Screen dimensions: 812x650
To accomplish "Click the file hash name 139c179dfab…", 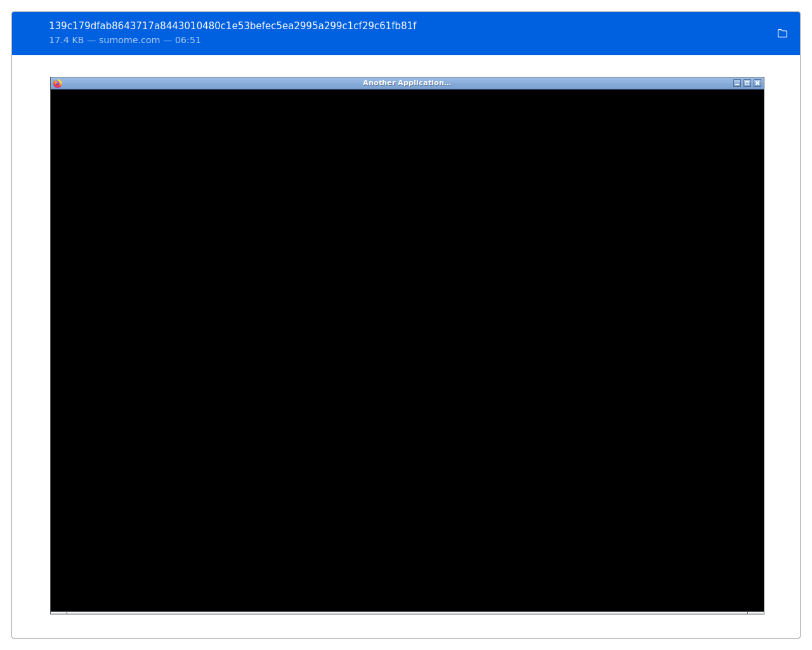I will [x=233, y=26].
